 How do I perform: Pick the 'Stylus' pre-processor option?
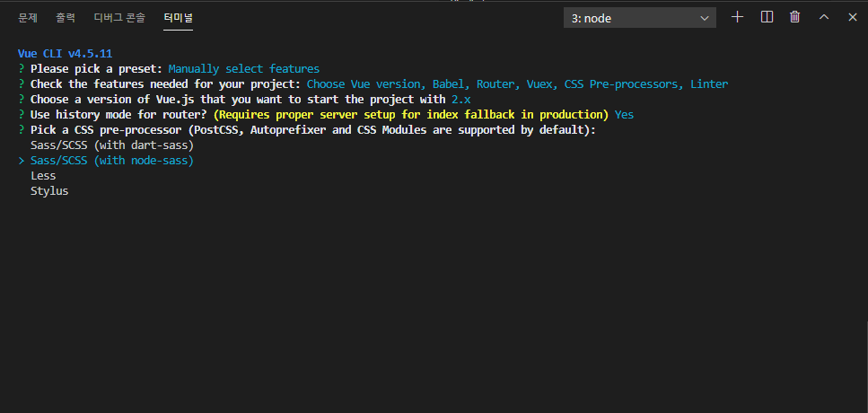pos(49,191)
